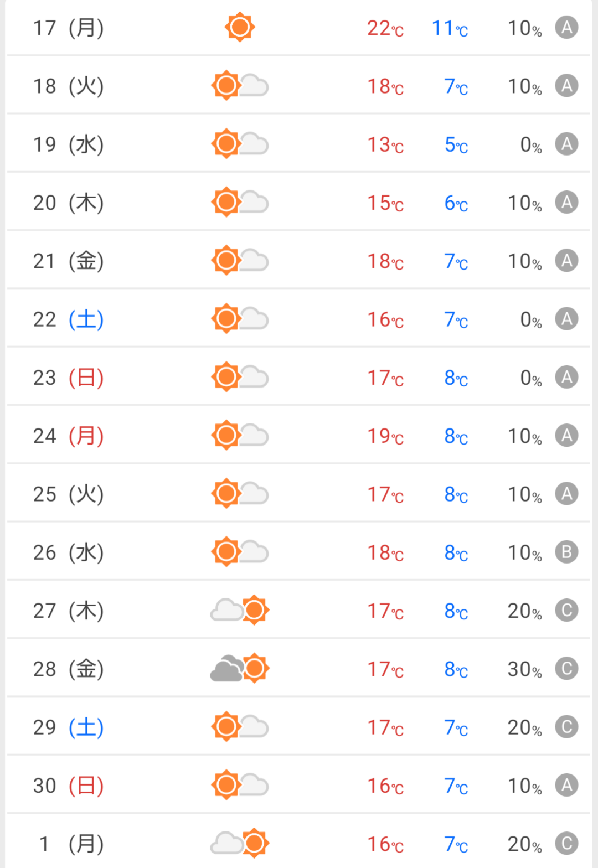Click cloudy-then-sunny icon for 27 (木)

(x=240, y=610)
